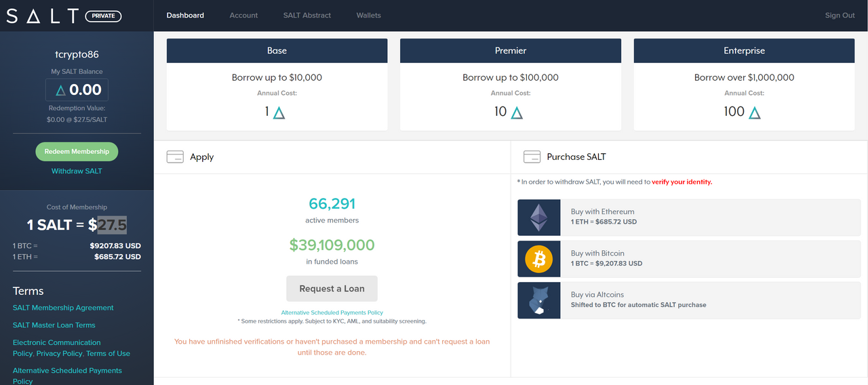Open the Account tab
868x385 pixels.
tap(243, 15)
